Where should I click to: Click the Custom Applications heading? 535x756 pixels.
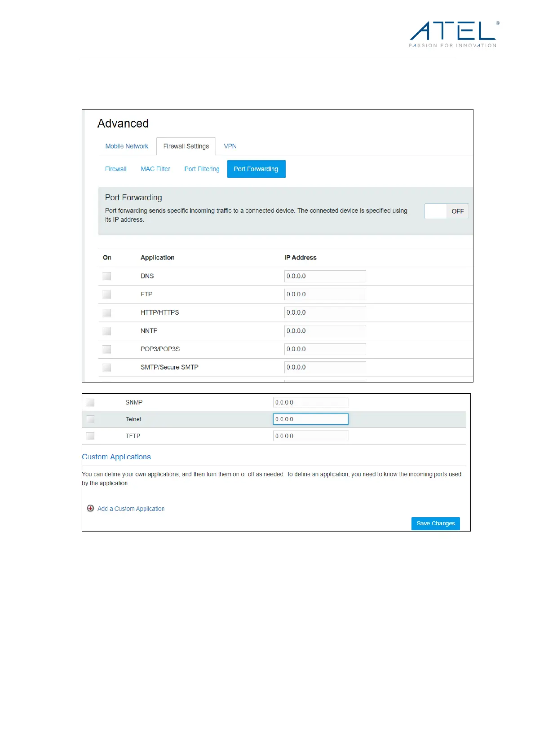tap(116, 457)
